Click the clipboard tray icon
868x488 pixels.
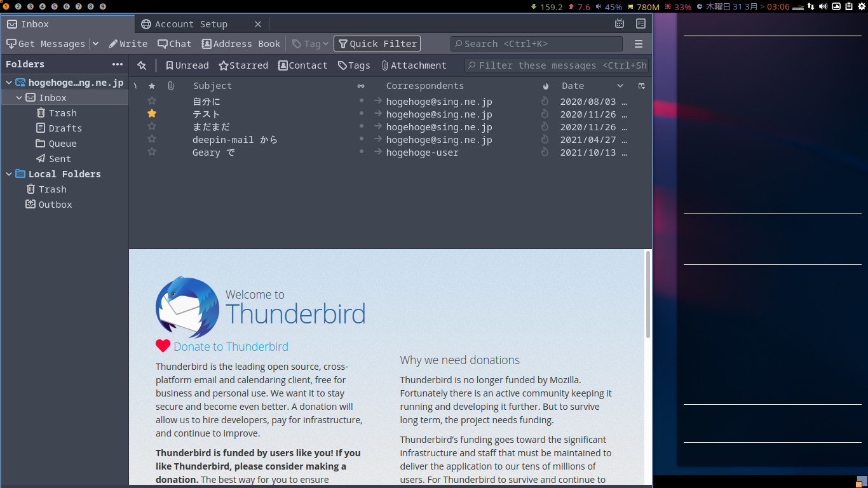849,6
